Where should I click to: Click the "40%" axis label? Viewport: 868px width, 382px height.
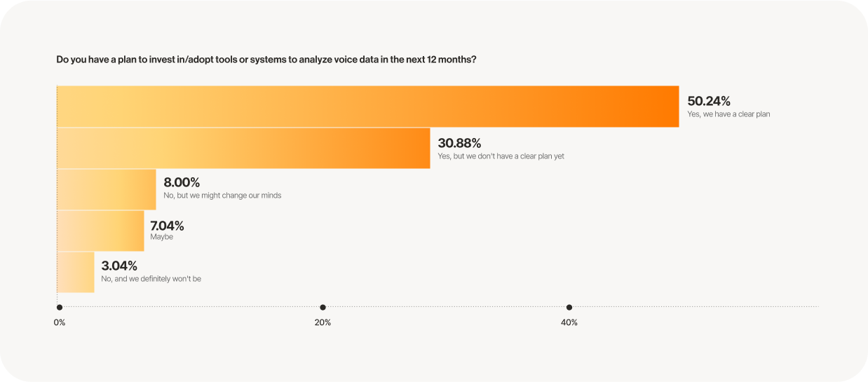[x=569, y=323]
